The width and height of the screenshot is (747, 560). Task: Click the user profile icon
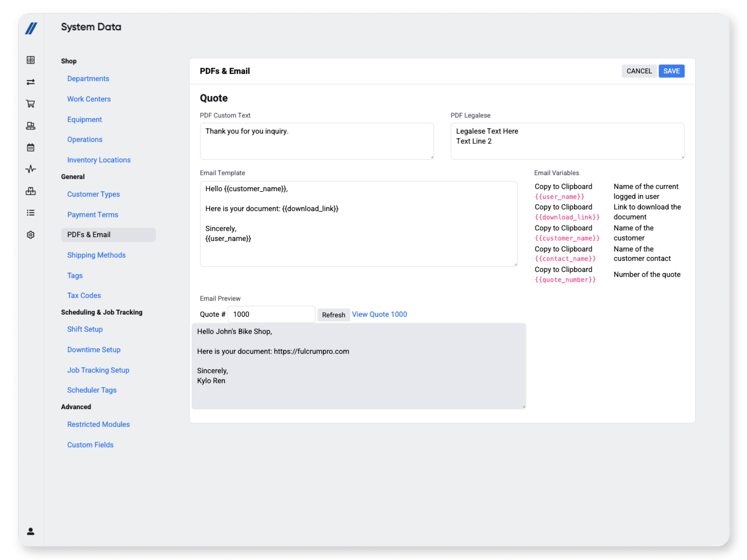tap(31, 531)
